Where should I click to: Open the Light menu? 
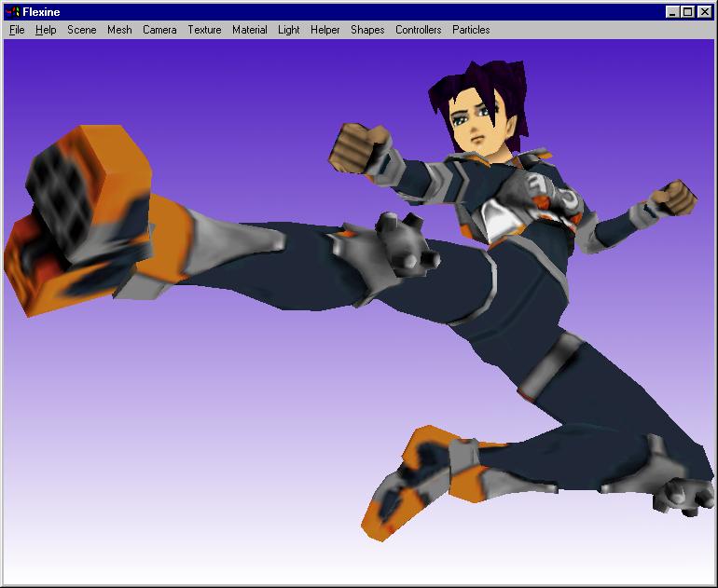(x=289, y=30)
